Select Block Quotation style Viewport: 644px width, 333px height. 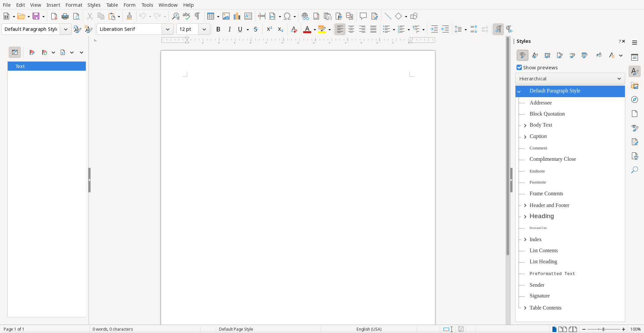click(x=547, y=114)
